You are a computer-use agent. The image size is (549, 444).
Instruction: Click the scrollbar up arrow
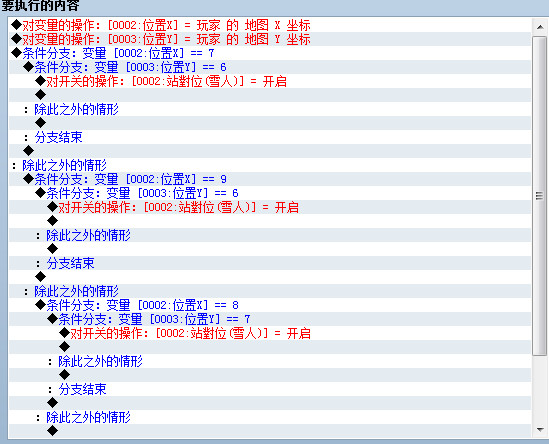540,27
